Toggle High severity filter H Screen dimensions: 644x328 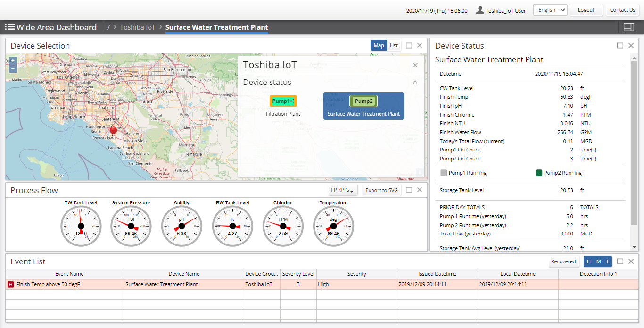click(x=588, y=261)
